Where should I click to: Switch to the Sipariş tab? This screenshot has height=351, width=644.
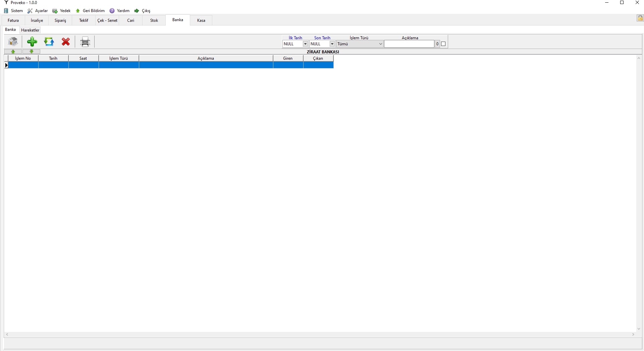(x=60, y=20)
